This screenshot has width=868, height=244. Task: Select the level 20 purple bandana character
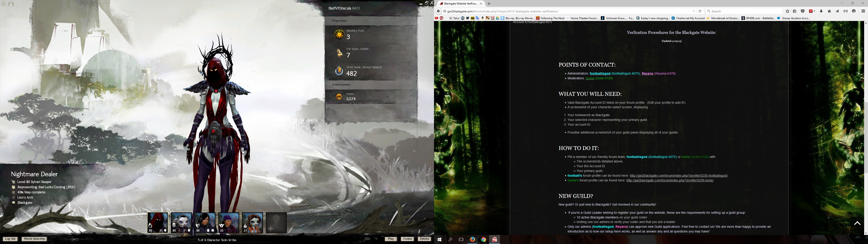coord(229,223)
